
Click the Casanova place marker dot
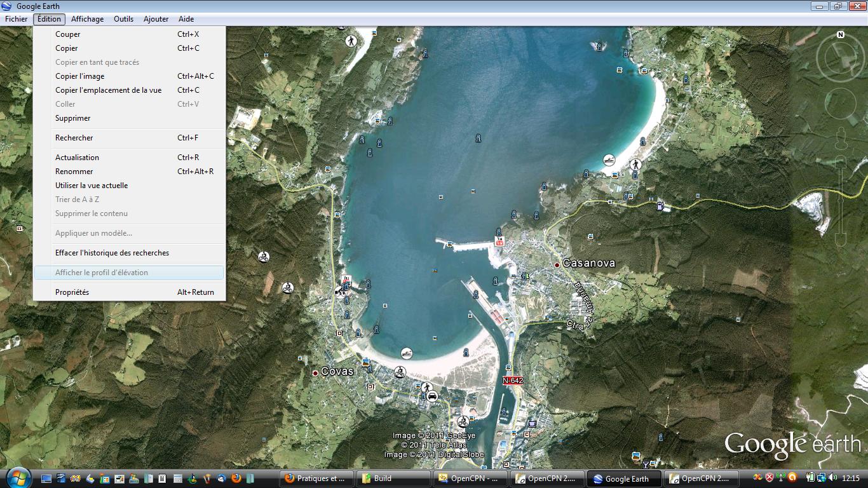point(557,264)
